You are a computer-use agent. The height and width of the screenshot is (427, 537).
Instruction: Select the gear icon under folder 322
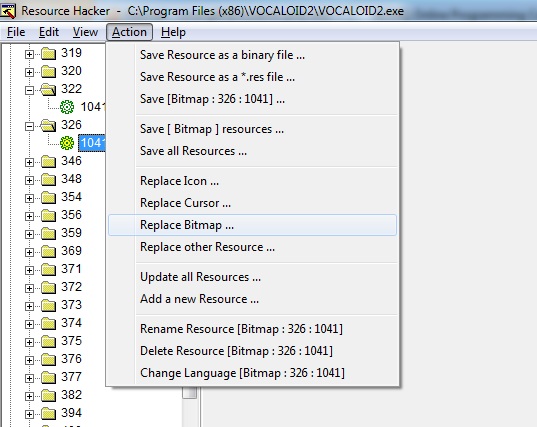coord(67,107)
